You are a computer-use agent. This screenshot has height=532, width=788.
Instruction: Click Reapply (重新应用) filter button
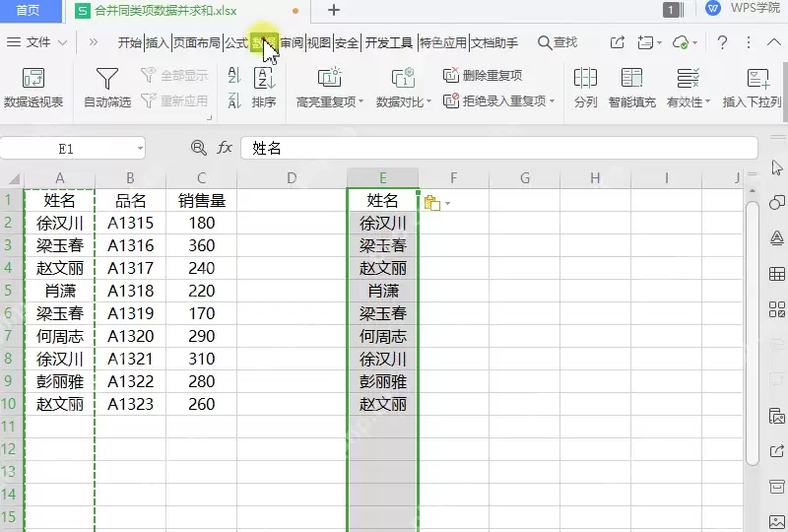pyautogui.click(x=174, y=100)
